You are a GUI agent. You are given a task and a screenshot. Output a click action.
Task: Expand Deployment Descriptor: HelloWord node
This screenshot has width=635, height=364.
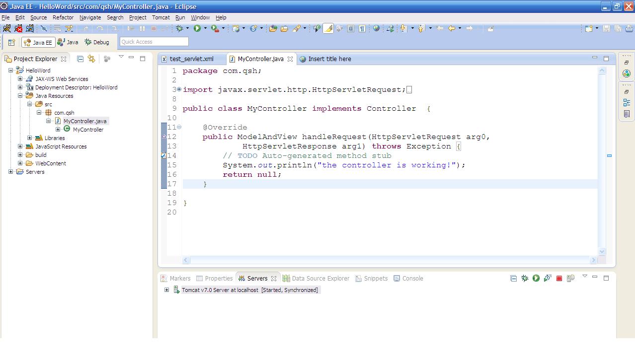[20, 87]
